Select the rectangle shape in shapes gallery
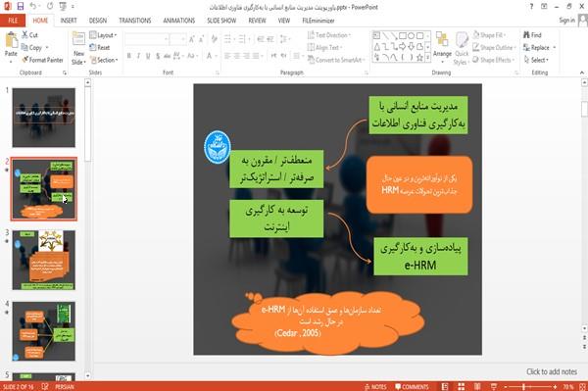 403,36
